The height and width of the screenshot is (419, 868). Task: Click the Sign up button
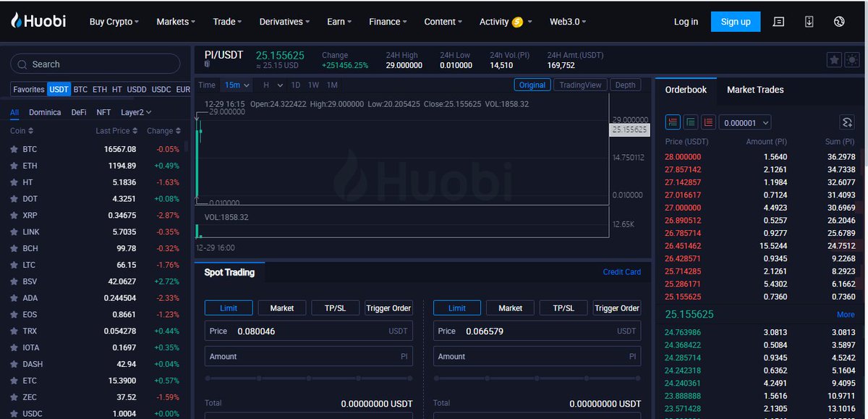click(736, 22)
